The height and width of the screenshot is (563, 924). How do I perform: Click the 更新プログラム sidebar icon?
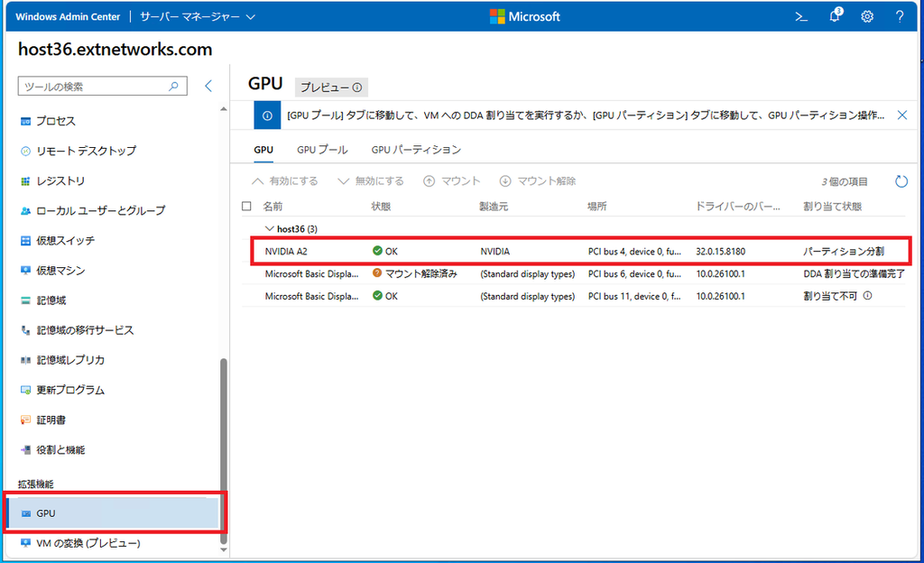point(25,391)
